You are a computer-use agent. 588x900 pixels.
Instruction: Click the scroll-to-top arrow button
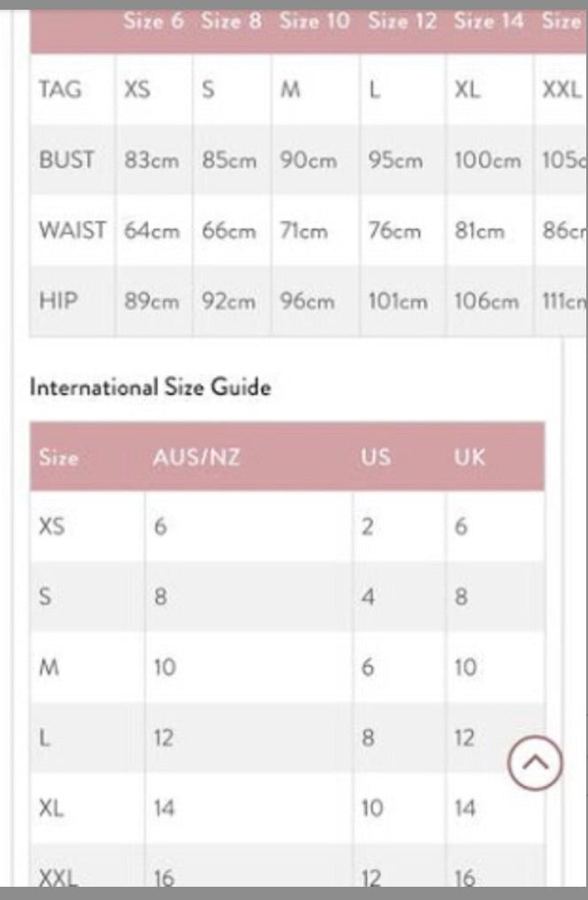coord(535,762)
